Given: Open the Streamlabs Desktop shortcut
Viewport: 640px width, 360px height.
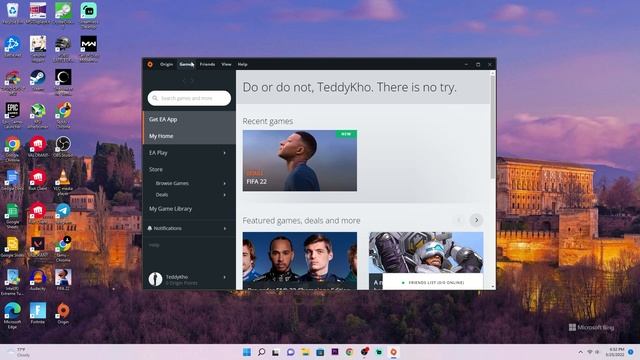Looking at the screenshot, I should pos(89,15).
